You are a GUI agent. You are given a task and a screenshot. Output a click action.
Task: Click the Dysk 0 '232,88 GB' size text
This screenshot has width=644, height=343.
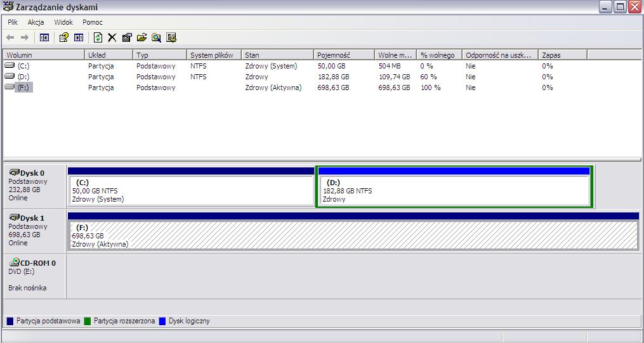pos(24,190)
